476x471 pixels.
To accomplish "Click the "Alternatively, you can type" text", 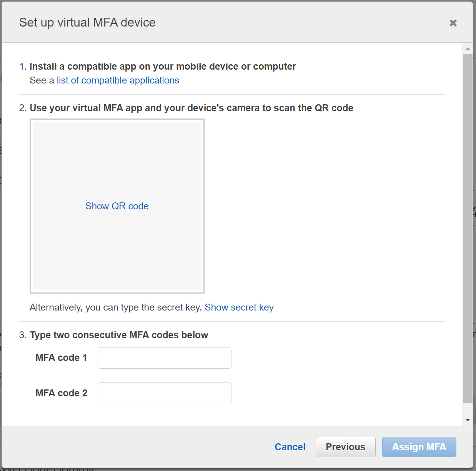I will click(115, 307).
